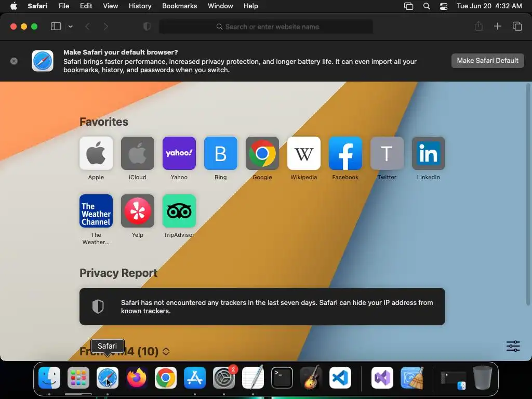Viewport: 532px width, 399px height.
Task: Open the Wikipedia favorite tile
Action: tap(303, 153)
